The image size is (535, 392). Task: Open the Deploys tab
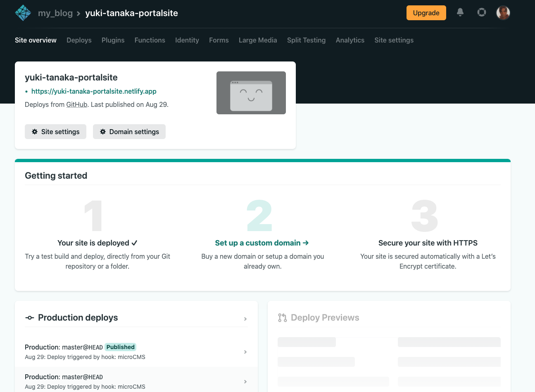(79, 40)
